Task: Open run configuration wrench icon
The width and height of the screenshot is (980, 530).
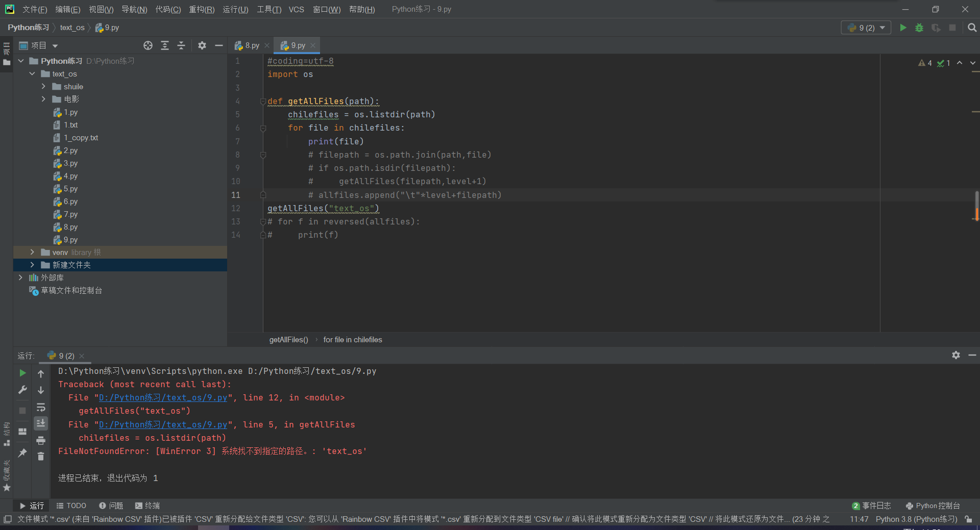Action: (x=22, y=390)
